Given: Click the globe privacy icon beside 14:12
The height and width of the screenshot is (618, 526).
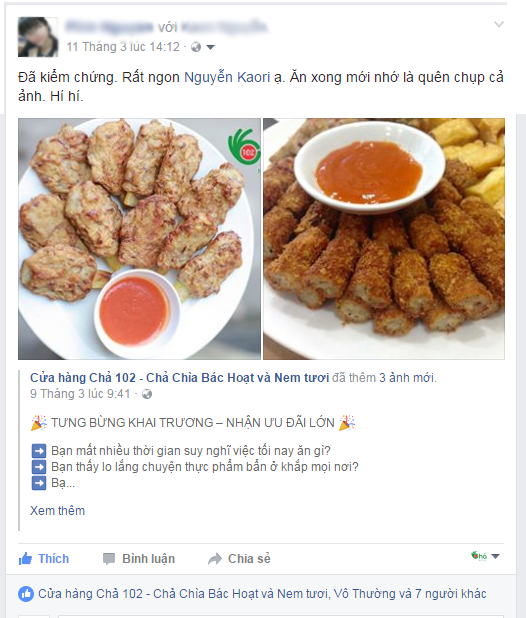Looking at the screenshot, I should coord(196,47).
